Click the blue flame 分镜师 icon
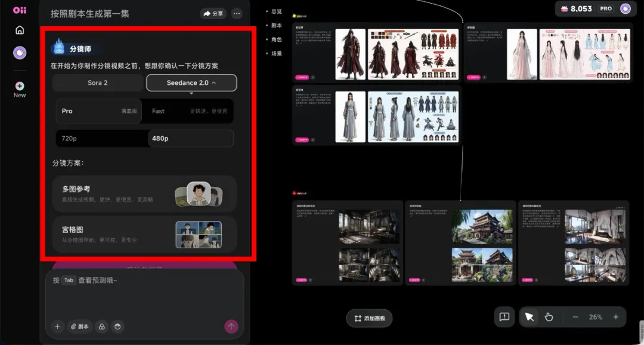 [59, 47]
